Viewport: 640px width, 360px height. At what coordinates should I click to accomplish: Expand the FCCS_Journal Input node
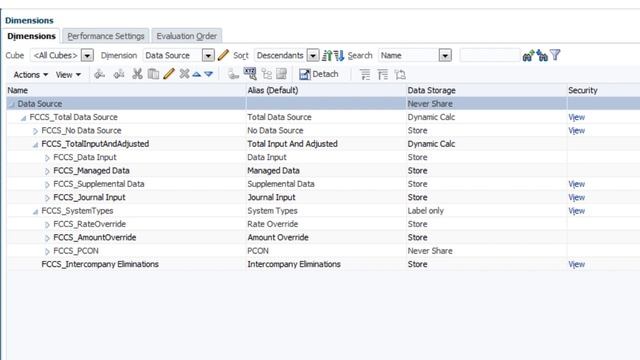click(47, 198)
